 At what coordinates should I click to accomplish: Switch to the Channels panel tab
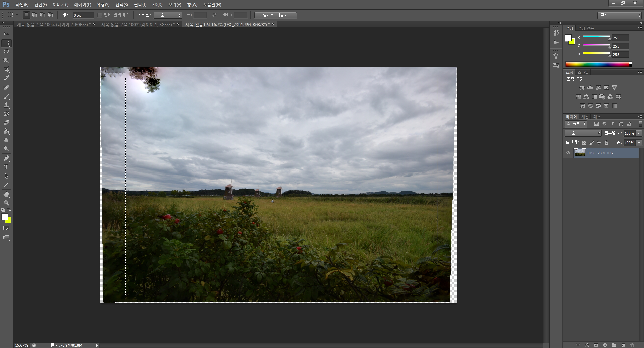[585, 117]
